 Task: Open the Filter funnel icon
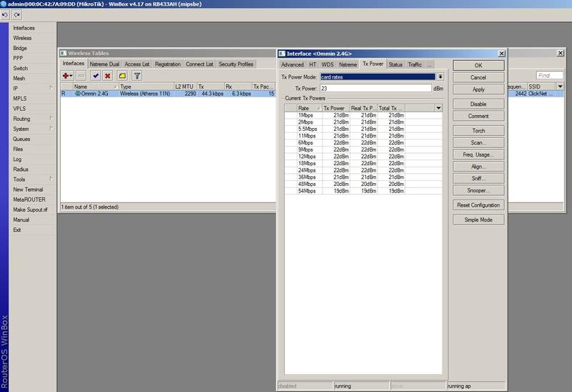137,75
